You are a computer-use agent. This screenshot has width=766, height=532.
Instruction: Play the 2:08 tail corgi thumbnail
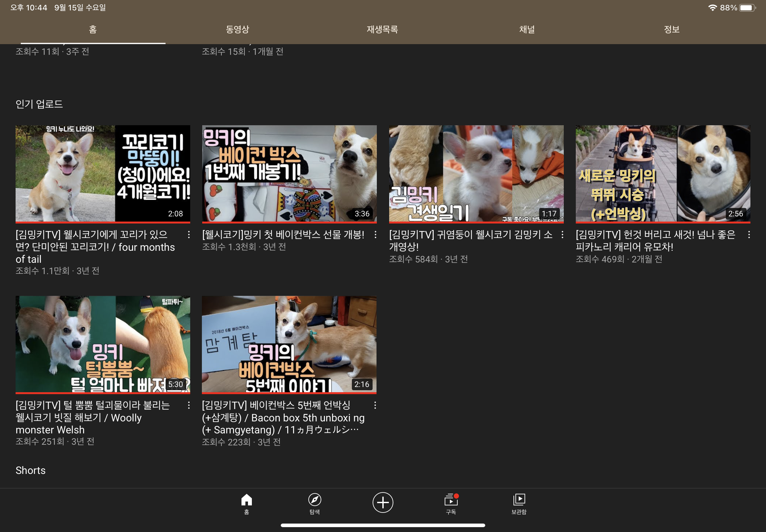pos(103,173)
